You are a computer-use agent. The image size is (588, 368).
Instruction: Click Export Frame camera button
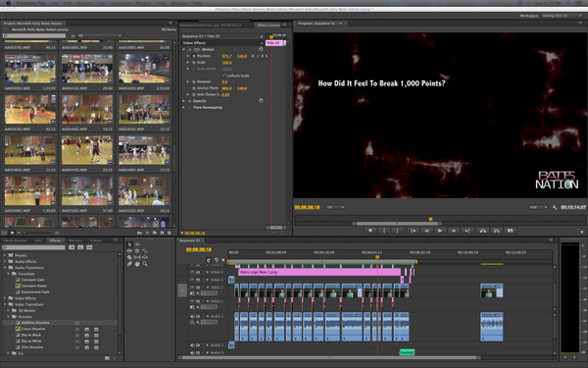pyautogui.click(x=510, y=231)
